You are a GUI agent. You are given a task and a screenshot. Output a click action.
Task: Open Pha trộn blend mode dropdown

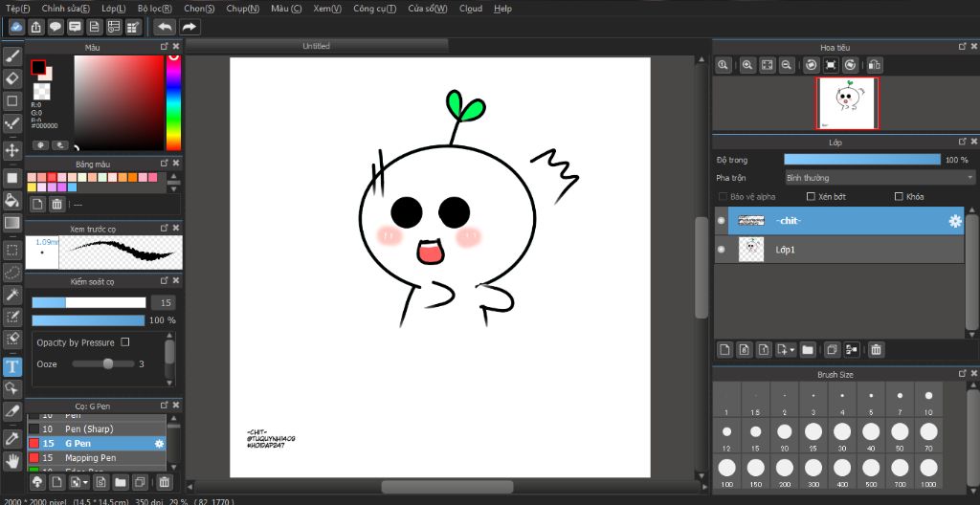coord(880,178)
